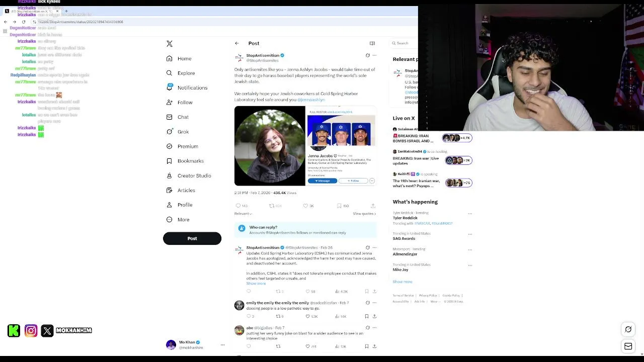Open options menu for Tyler Reddick trend
Image resolution: width=644 pixels, height=362 pixels.
click(470, 214)
